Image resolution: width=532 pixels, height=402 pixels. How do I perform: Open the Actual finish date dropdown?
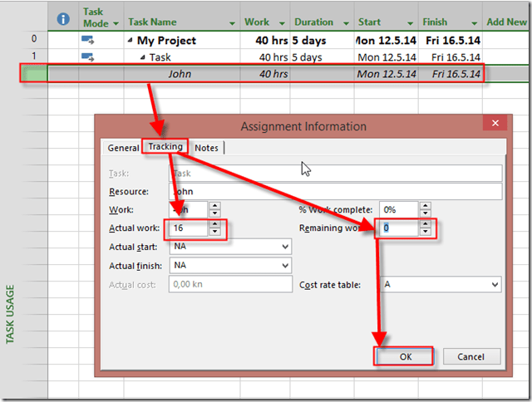click(x=285, y=266)
